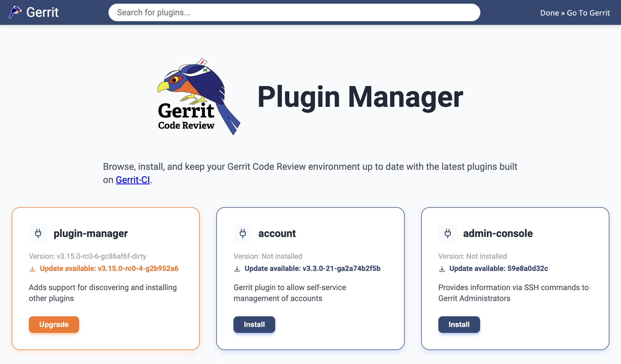Click 'Adds support for discovering' description
Image resolution: width=621 pixels, height=364 pixels.
103,293
